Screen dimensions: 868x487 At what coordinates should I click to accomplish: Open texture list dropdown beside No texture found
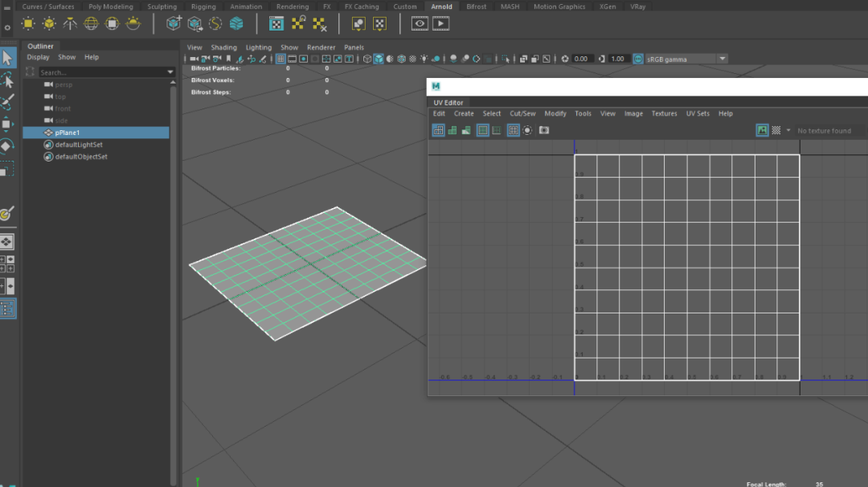[x=788, y=130]
